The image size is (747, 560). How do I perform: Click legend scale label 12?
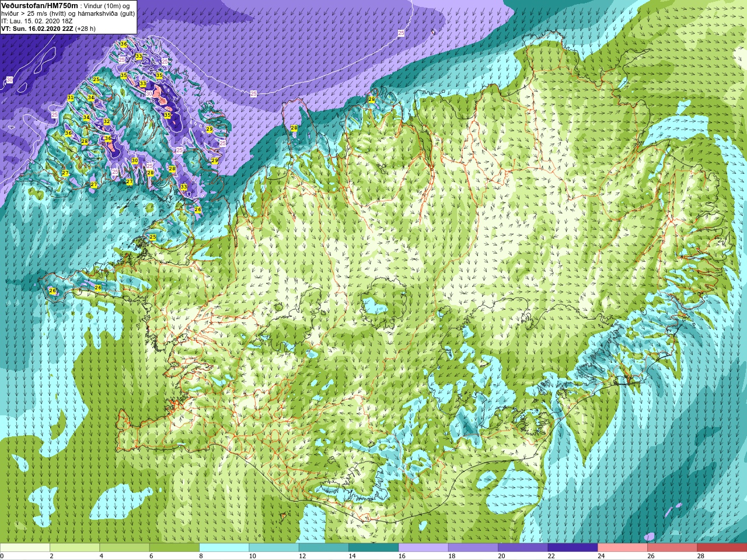click(302, 556)
